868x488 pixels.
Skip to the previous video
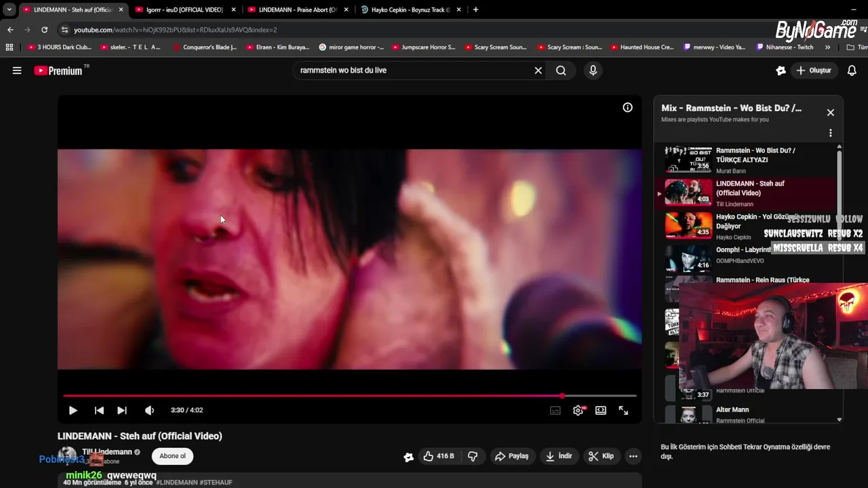click(x=99, y=410)
